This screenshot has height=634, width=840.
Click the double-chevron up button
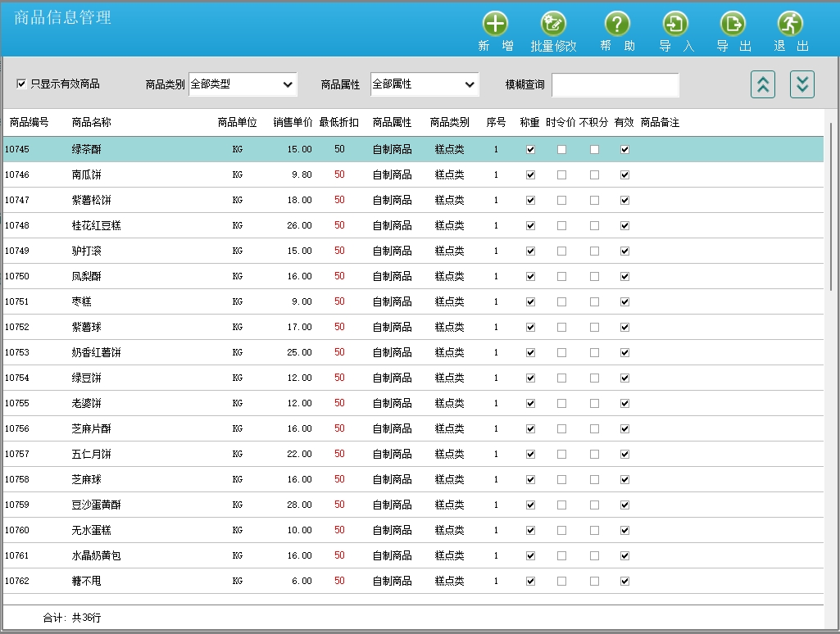click(762, 84)
